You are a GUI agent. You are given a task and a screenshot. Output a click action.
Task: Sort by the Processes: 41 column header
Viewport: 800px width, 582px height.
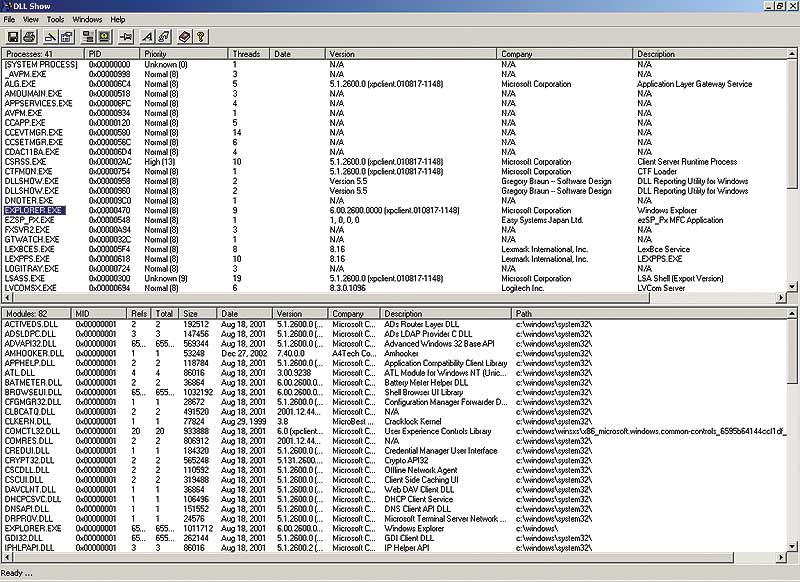click(x=43, y=54)
